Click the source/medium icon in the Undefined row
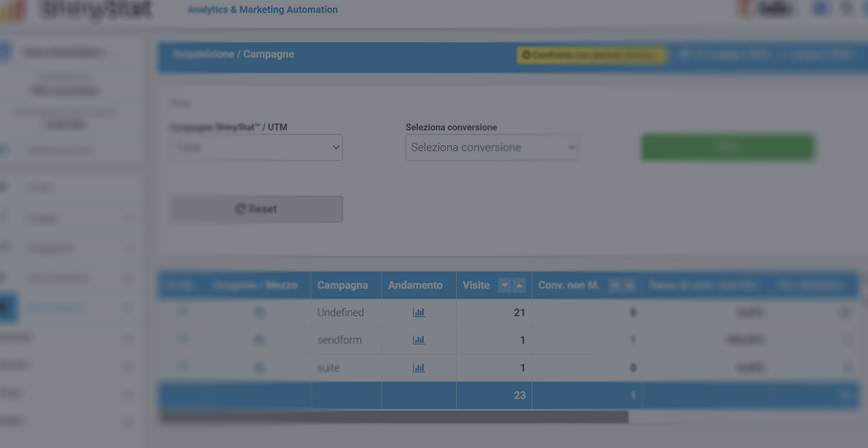 click(x=259, y=312)
